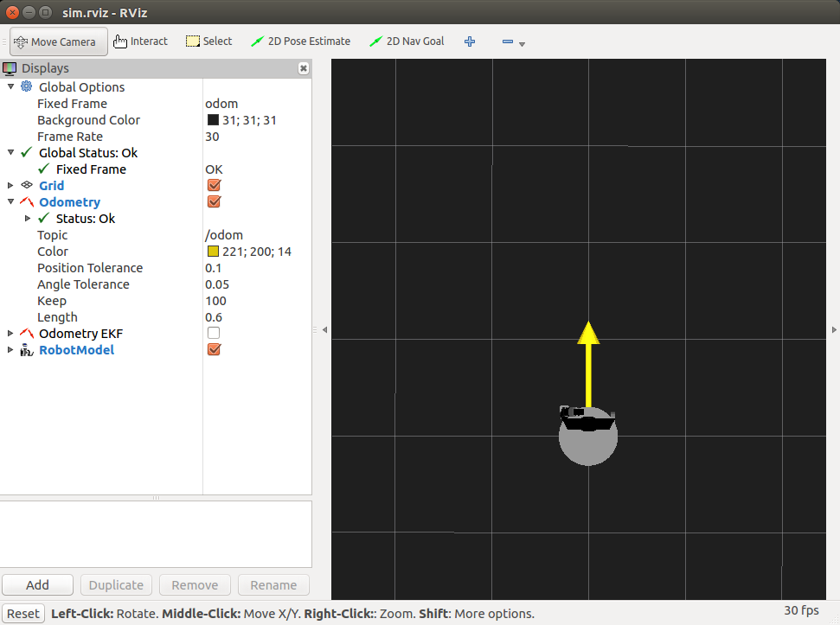
Task: Select the Move Camera tool
Action: tap(58, 41)
